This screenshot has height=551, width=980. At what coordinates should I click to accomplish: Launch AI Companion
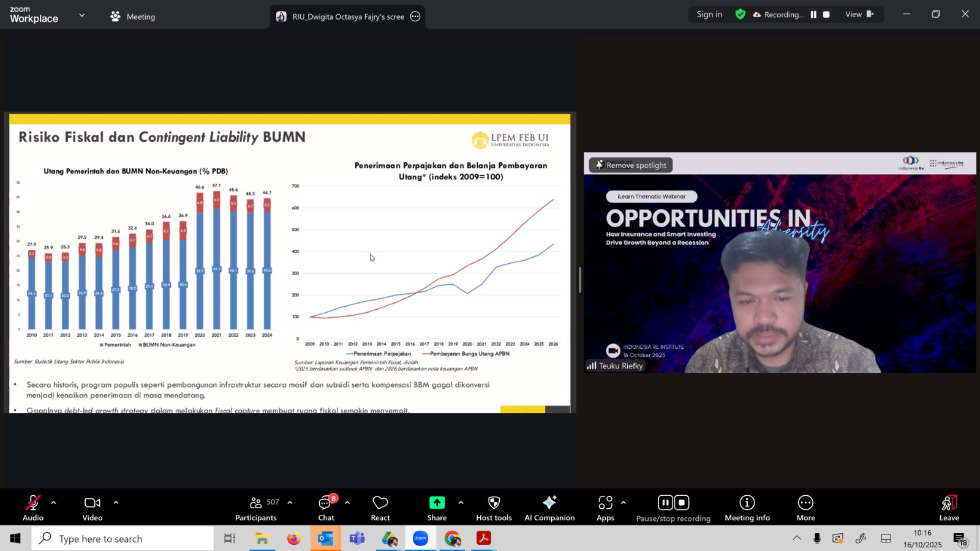click(549, 508)
